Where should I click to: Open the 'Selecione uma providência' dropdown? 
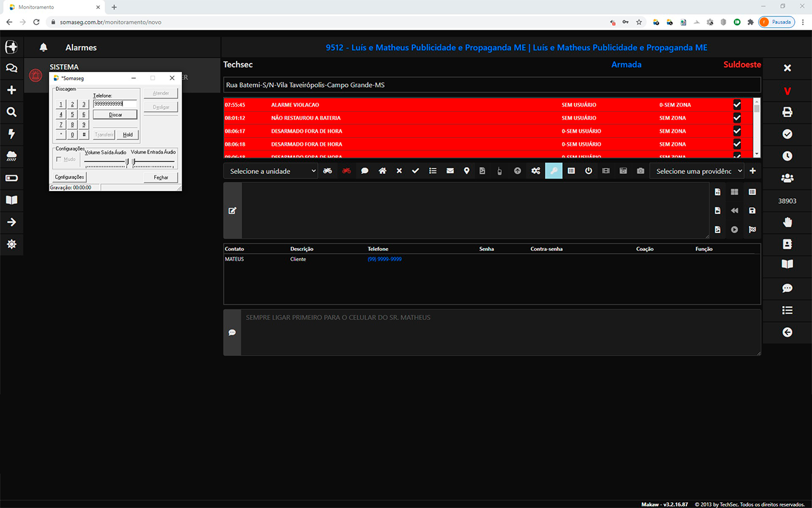click(x=698, y=171)
